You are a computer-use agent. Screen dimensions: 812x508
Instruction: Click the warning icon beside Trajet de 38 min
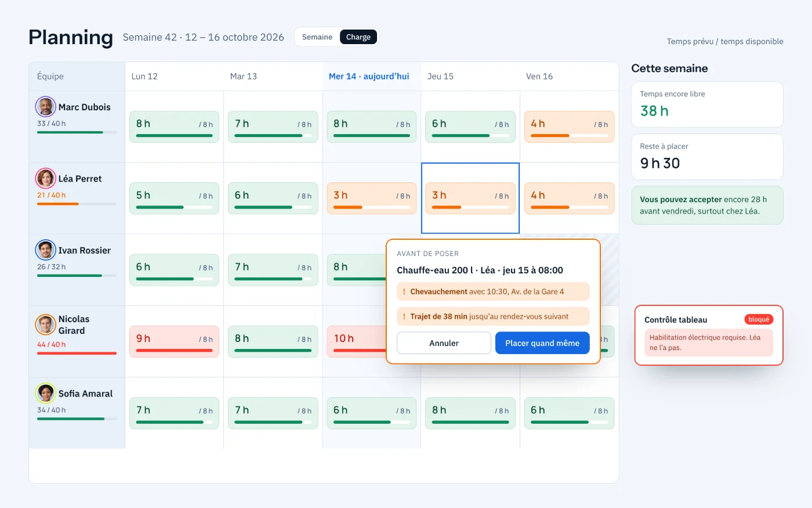coord(404,316)
